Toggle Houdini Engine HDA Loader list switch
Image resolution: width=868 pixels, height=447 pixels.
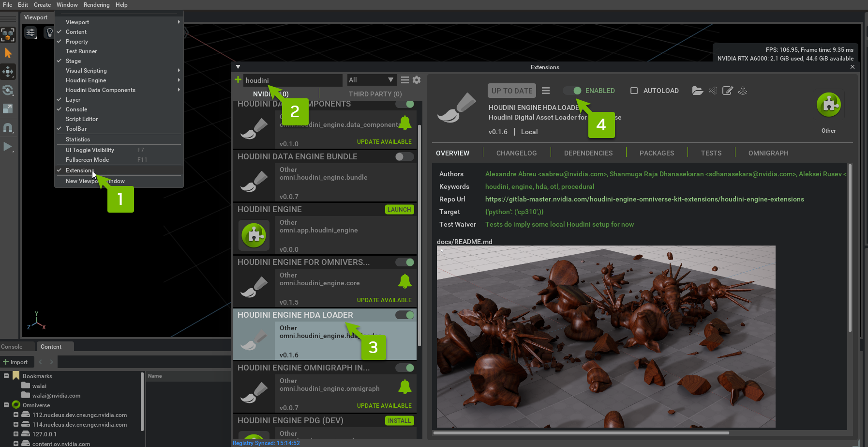click(x=404, y=315)
